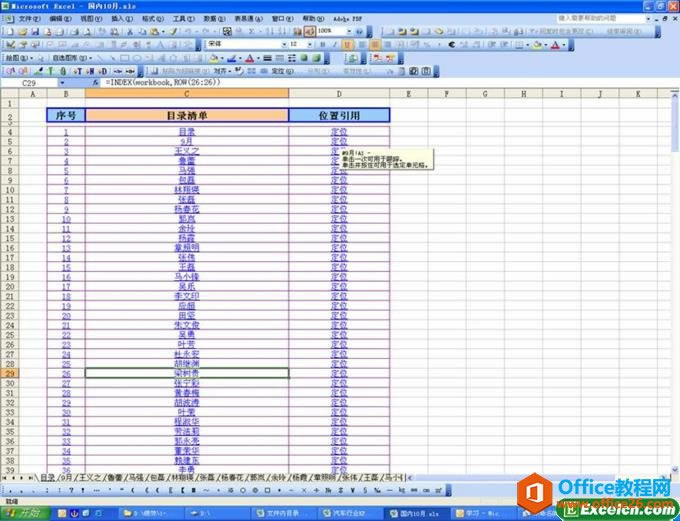Screen dimensions: 680x521
Task: Toggle Bold formatting button
Action: 322,44
